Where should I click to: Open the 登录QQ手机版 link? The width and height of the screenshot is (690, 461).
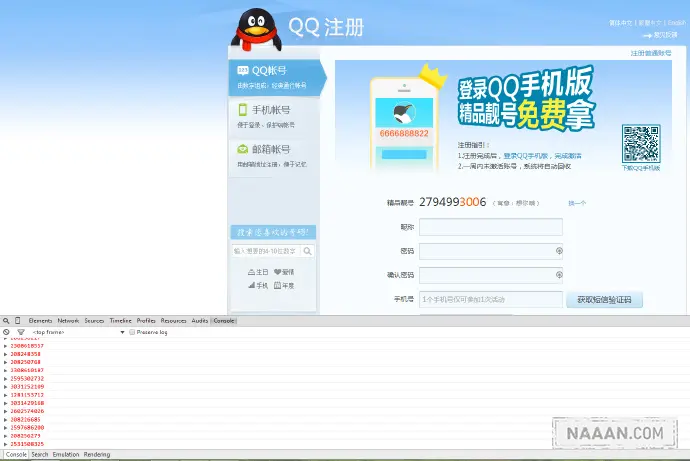pyautogui.click(x=525, y=156)
